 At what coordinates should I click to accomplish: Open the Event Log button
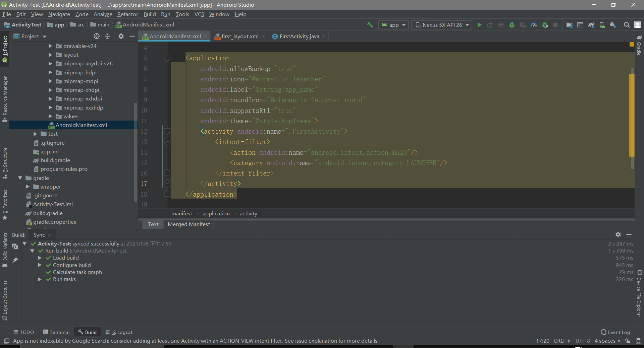tap(615, 332)
